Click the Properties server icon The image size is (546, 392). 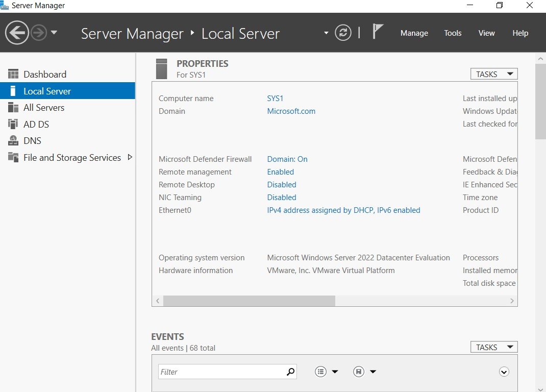162,68
